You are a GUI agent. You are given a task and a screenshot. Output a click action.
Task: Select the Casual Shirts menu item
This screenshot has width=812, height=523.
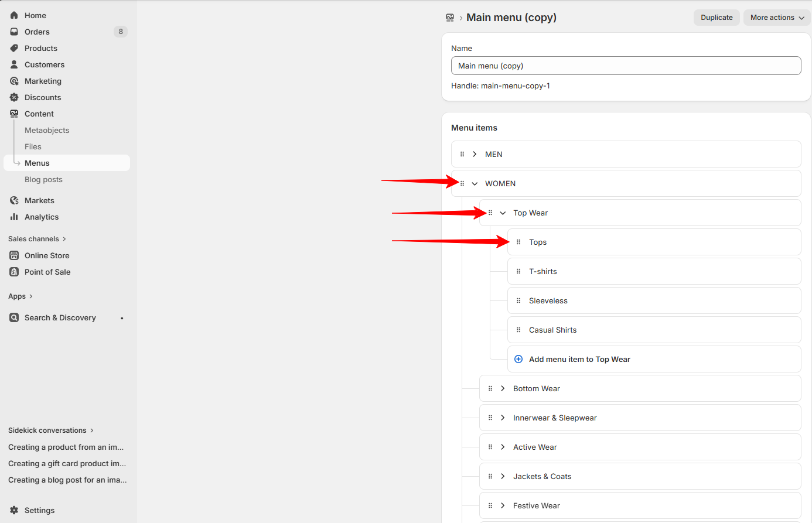click(x=654, y=330)
